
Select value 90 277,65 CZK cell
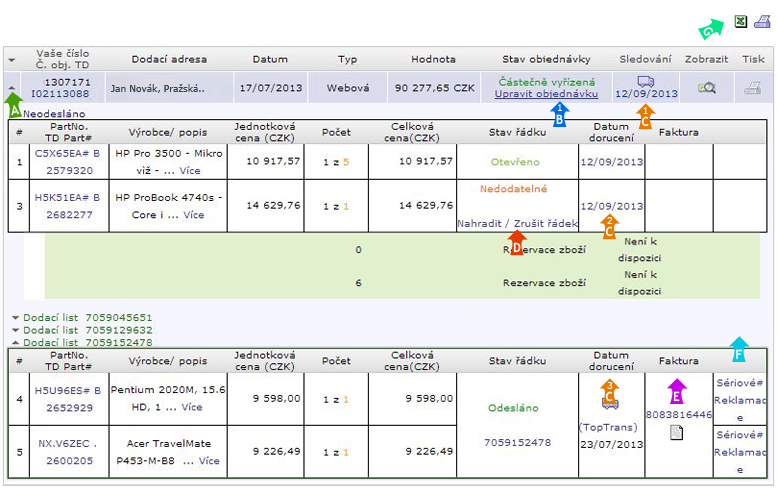click(435, 88)
